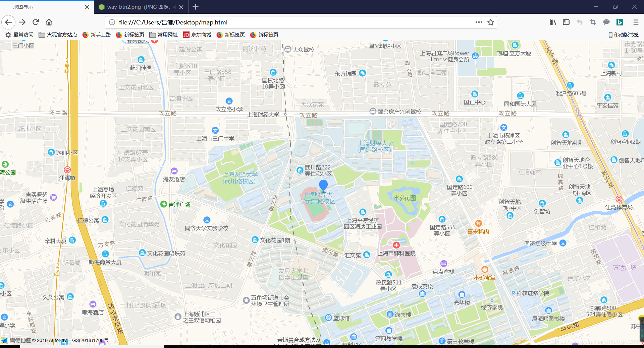Click the 江湾体育场 metro station icon

pyautogui.click(x=619, y=199)
